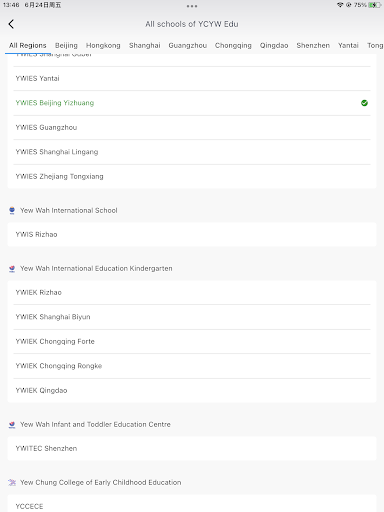Select YWIES Guangzhou from the list
384x512 pixels.
coord(192,127)
